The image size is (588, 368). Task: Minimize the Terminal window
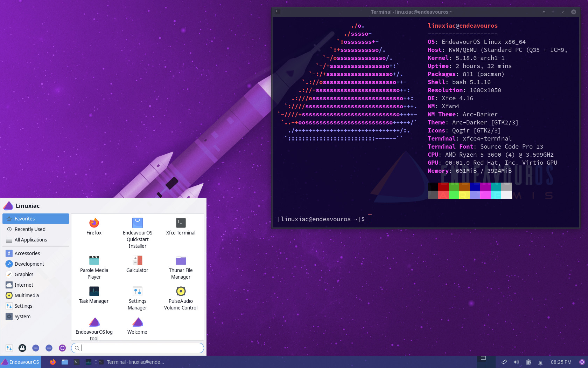[553, 12]
